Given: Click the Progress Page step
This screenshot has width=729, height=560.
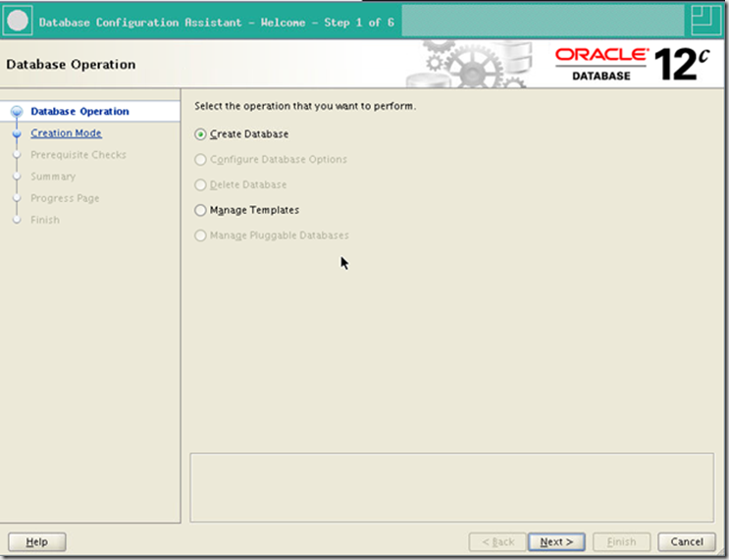Looking at the screenshot, I should coord(65,198).
